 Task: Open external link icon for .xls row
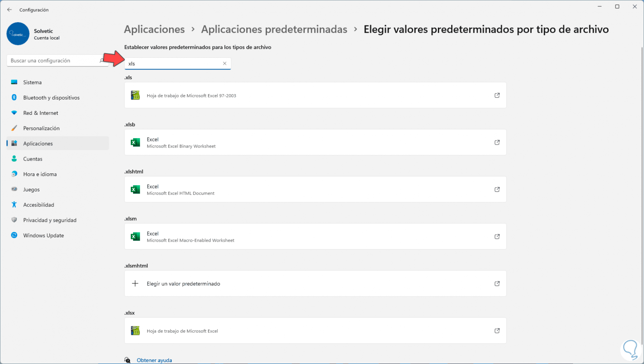[x=497, y=95]
